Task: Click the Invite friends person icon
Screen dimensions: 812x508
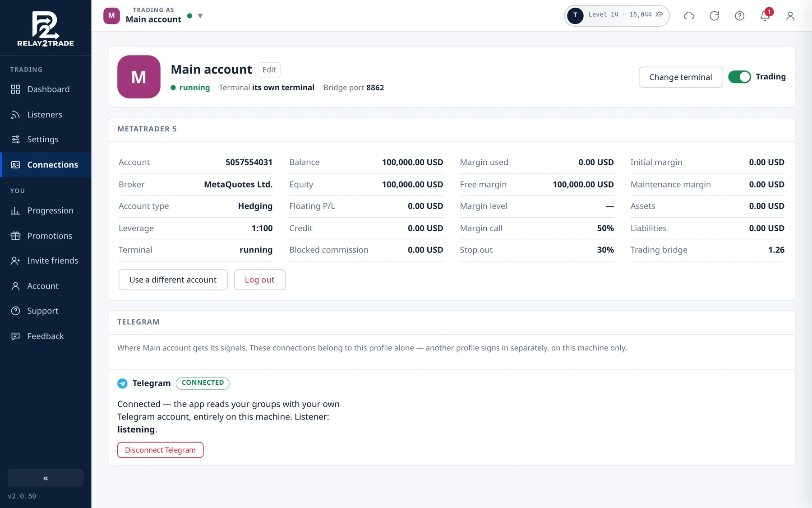Action: [15, 261]
